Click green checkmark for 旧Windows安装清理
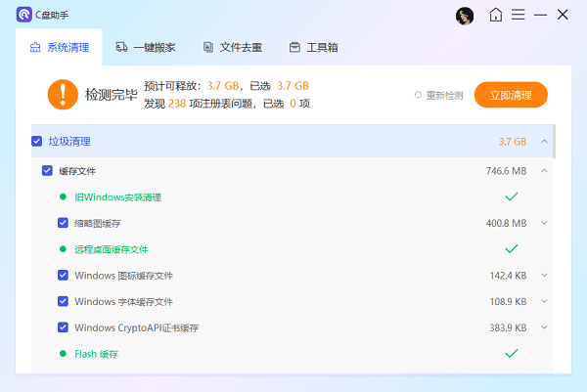This screenshot has height=392, width=587. [511, 196]
